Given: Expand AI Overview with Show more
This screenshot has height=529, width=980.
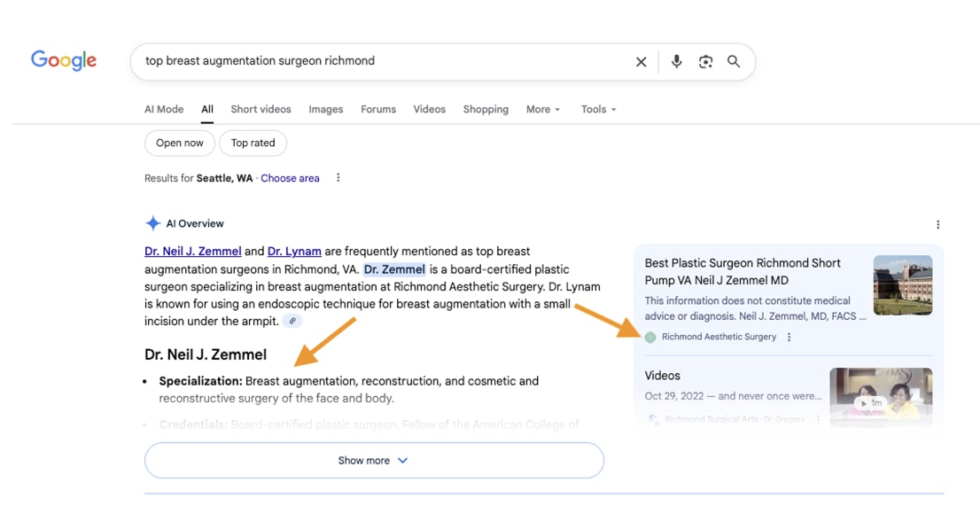Looking at the screenshot, I should [374, 461].
